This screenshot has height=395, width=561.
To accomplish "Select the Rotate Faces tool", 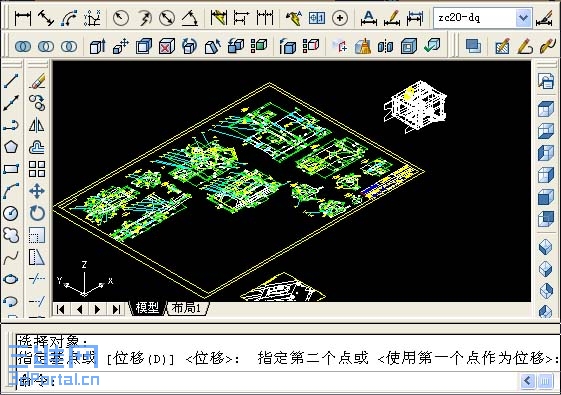I will 190,46.
